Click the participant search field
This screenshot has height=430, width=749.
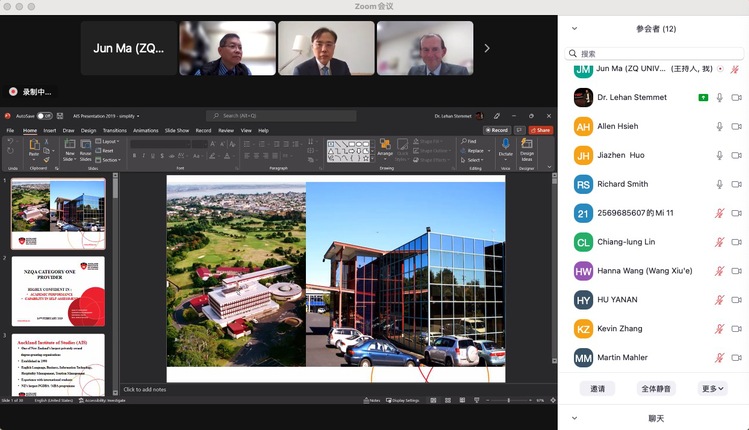pyautogui.click(x=655, y=53)
